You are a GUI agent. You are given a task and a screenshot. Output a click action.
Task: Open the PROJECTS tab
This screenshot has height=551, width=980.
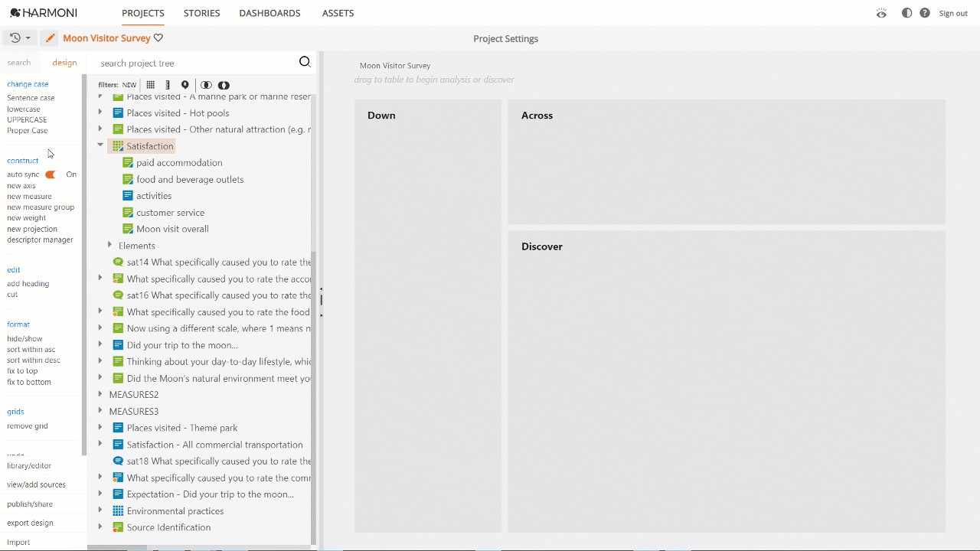tap(143, 13)
